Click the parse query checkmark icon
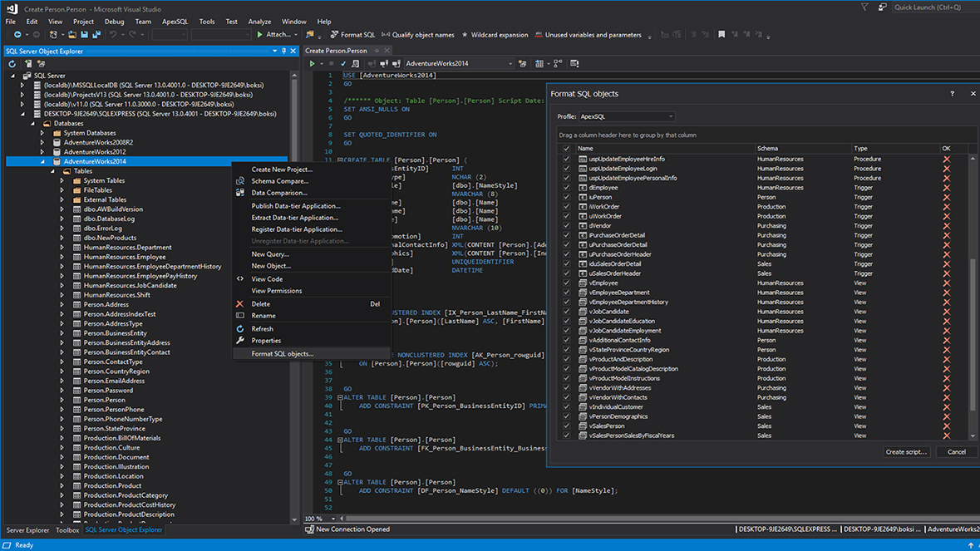The width and height of the screenshot is (980, 551). (x=342, y=62)
